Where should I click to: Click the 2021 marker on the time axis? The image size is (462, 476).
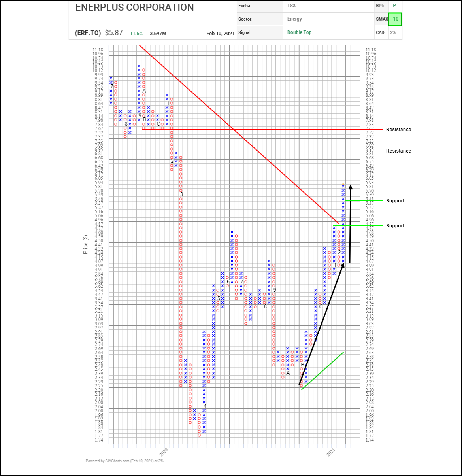click(x=331, y=453)
